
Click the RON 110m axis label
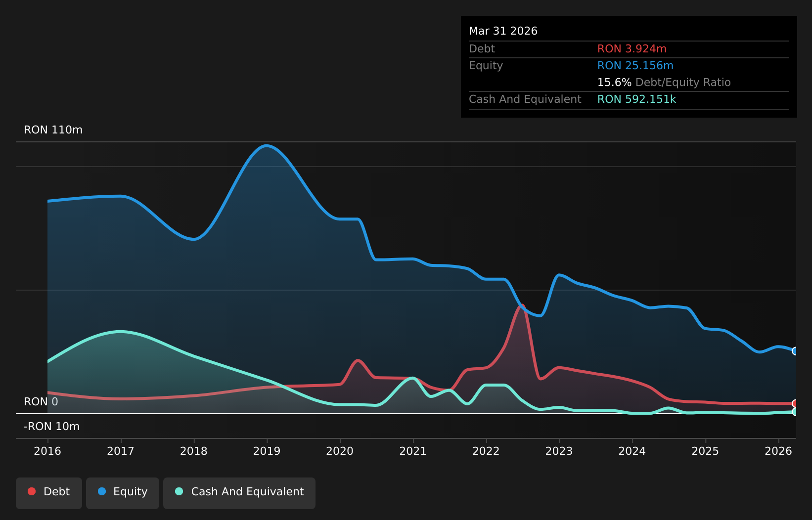53,130
